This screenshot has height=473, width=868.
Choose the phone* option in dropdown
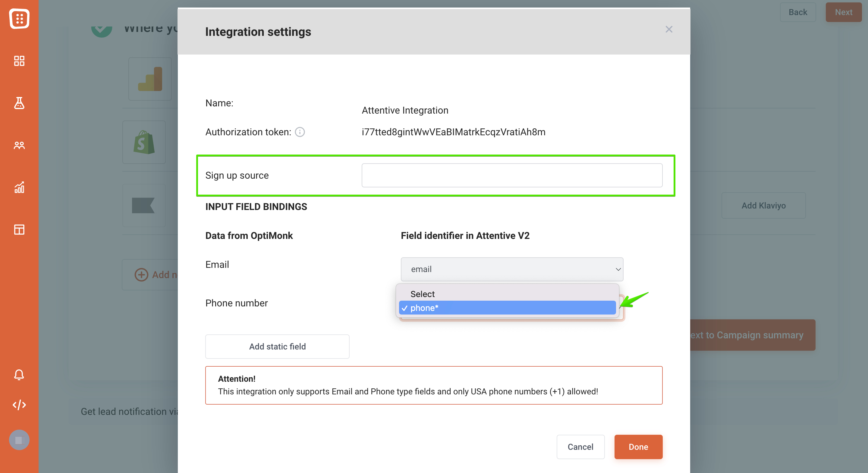click(507, 308)
